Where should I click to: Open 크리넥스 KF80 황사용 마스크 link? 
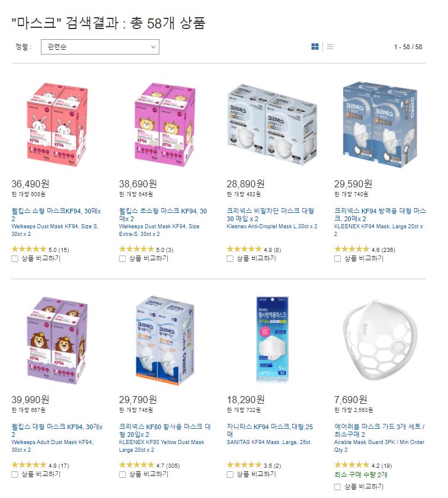tap(165, 430)
